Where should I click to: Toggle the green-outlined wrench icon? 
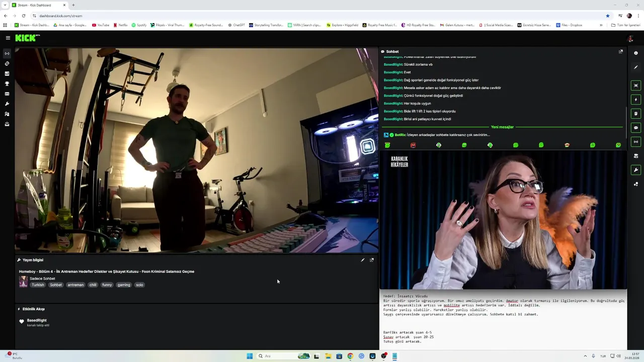pos(636,170)
